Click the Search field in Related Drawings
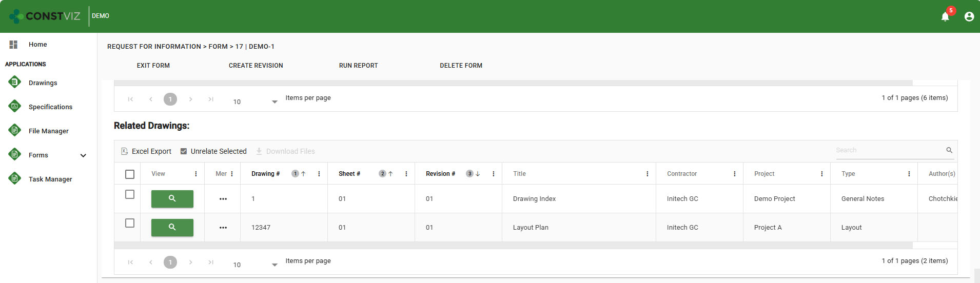This screenshot has width=980, height=283. click(889, 150)
